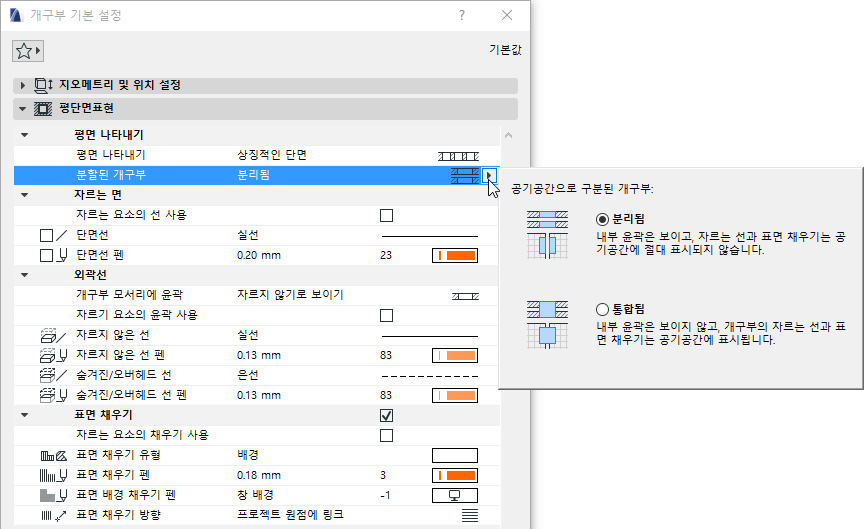Click the 지오메트리 및 위치 설정 panel icon

(44, 85)
